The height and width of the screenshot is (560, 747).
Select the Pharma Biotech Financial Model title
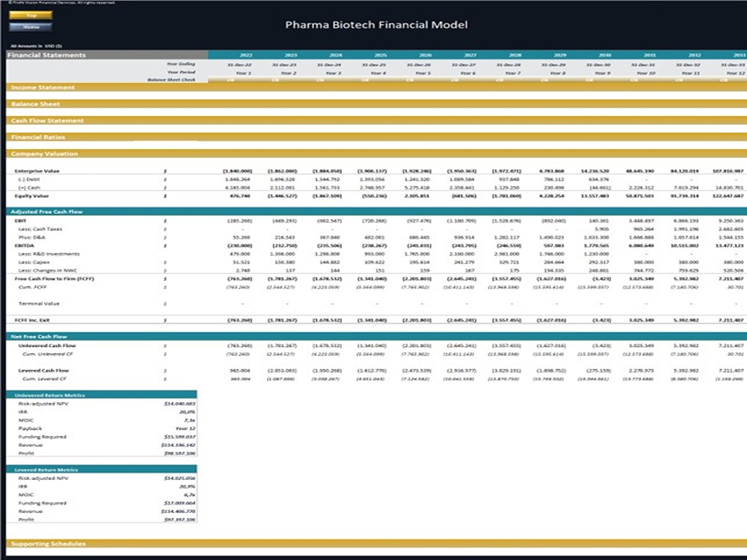pyautogui.click(x=376, y=26)
